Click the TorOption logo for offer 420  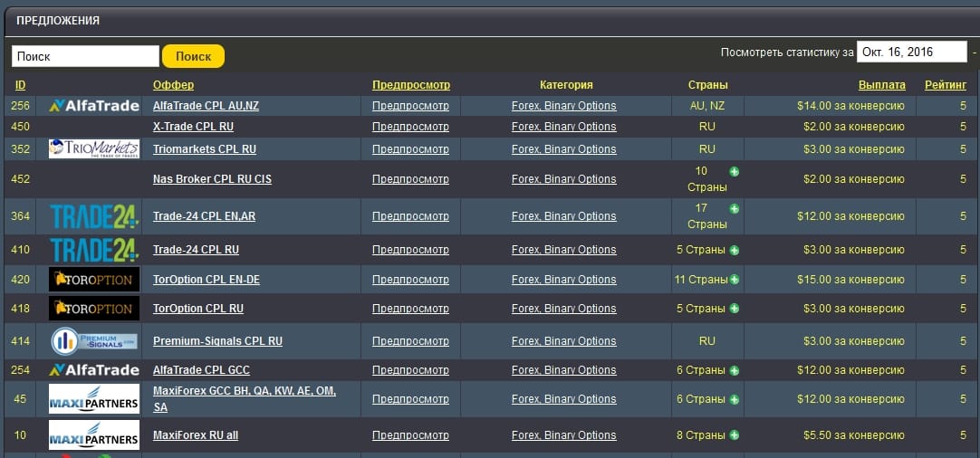pyautogui.click(x=94, y=280)
